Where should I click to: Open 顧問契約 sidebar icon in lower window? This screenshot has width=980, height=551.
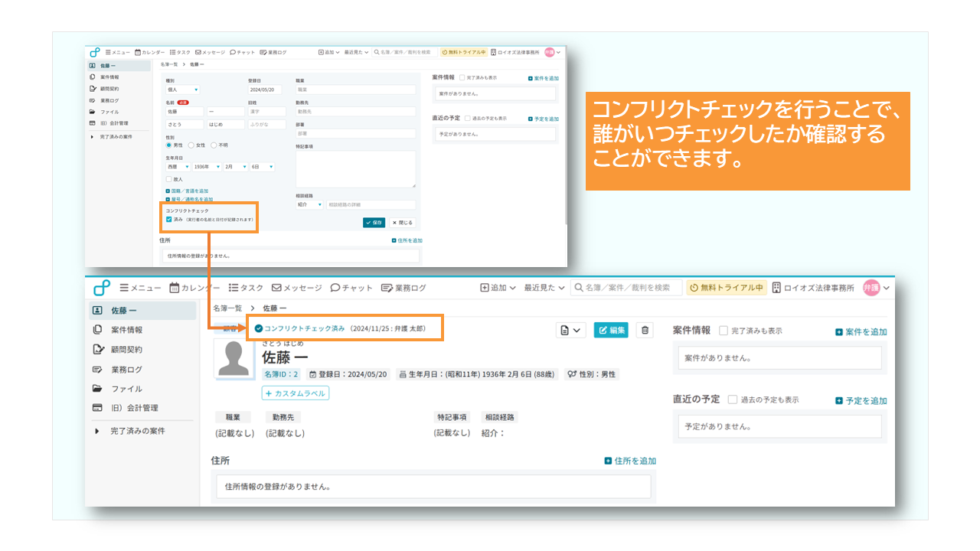point(97,350)
